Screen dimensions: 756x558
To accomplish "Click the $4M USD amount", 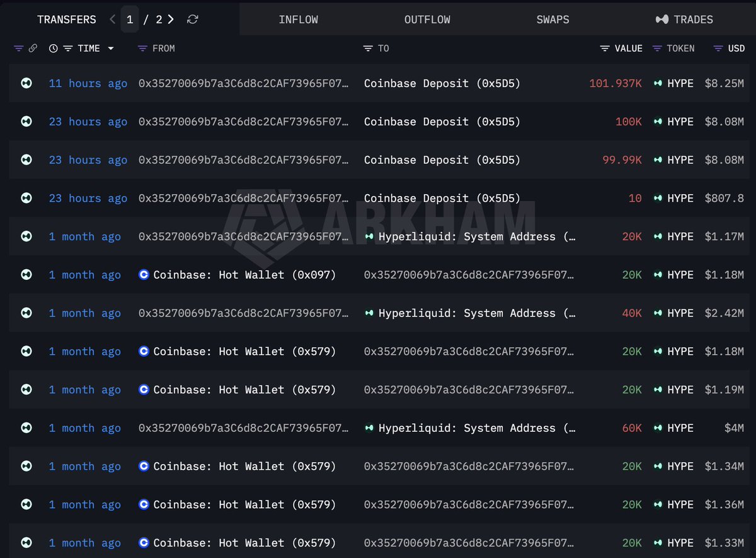I will tap(735, 427).
